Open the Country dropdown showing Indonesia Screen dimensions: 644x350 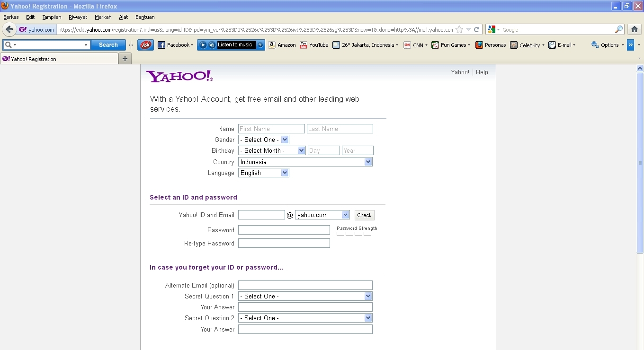[305, 162]
